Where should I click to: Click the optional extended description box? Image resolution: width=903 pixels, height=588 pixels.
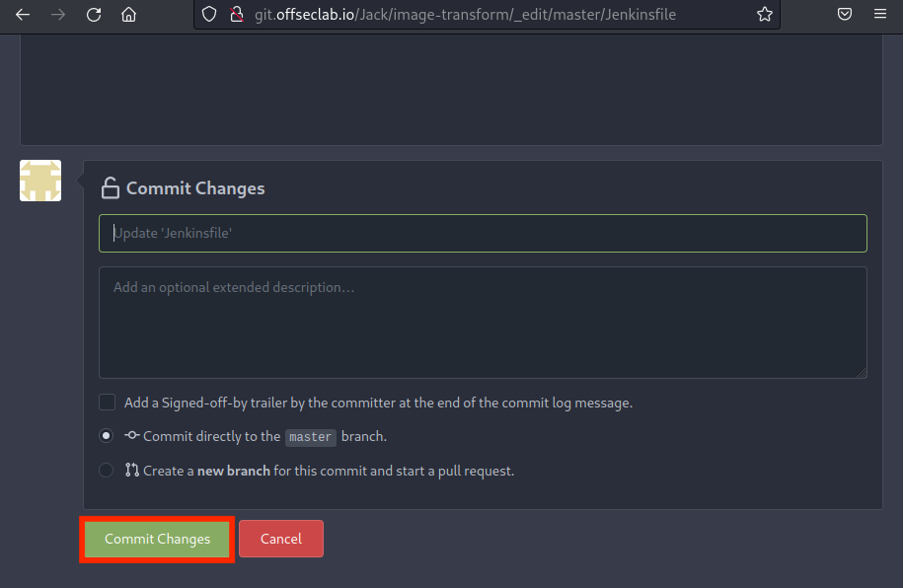(x=483, y=322)
